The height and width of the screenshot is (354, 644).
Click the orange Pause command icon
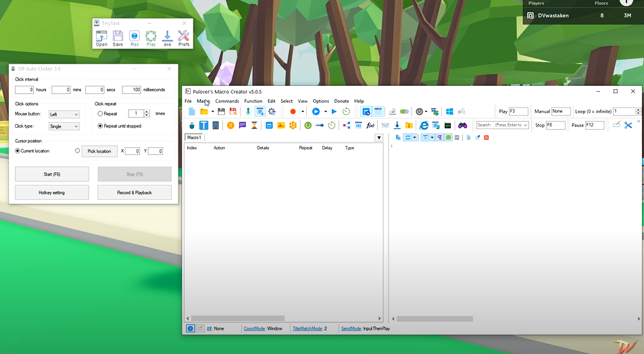[x=230, y=125]
